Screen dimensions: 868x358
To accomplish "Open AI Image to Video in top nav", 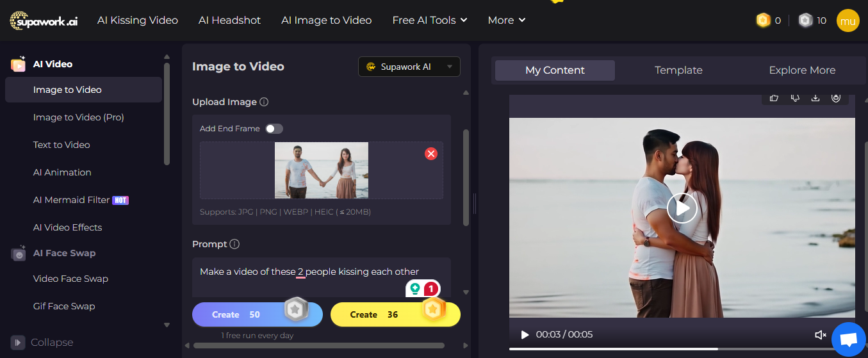I will point(327,20).
